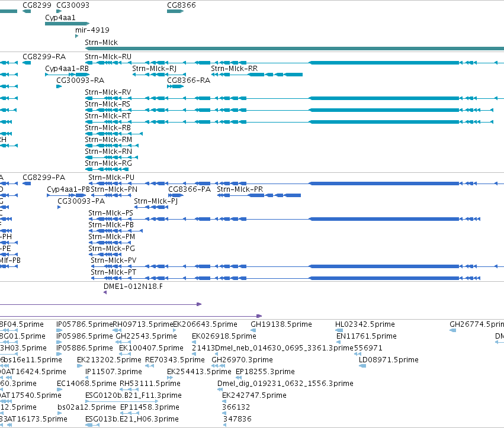The width and height of the screenshot is (504, 428).
Task: Select EST GH22543.5prime
Action: [146, 336]
